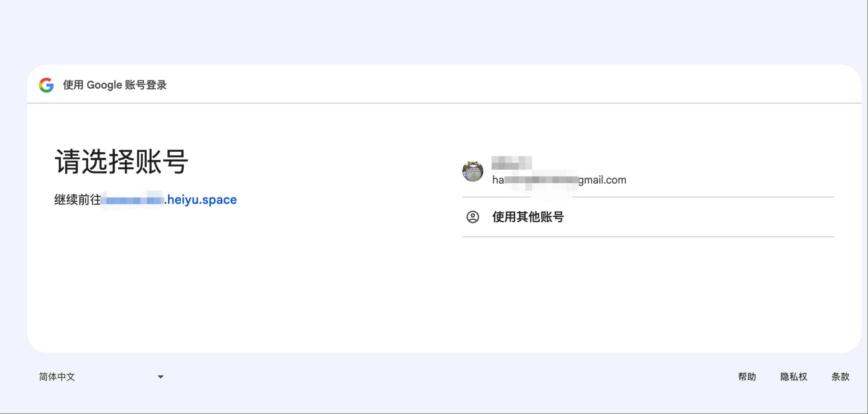Open the 条款 terms link
Image resolution: width=868 pixels, height=414 pixels.
(x=840, y=377)
